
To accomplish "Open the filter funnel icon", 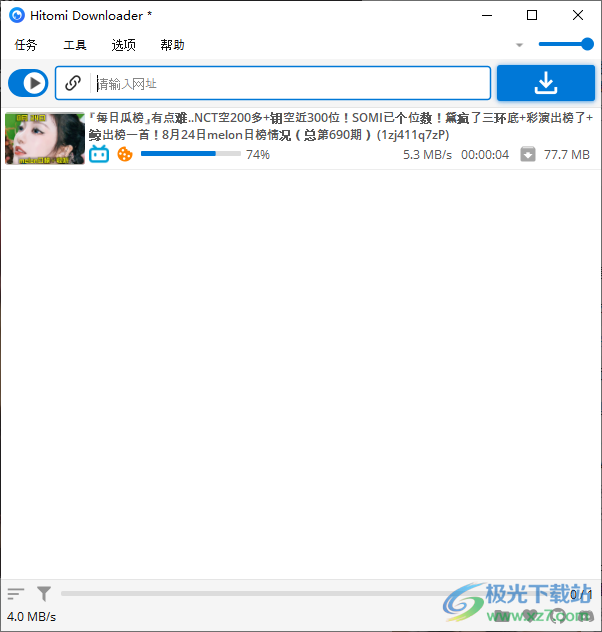I will (44, 593).
